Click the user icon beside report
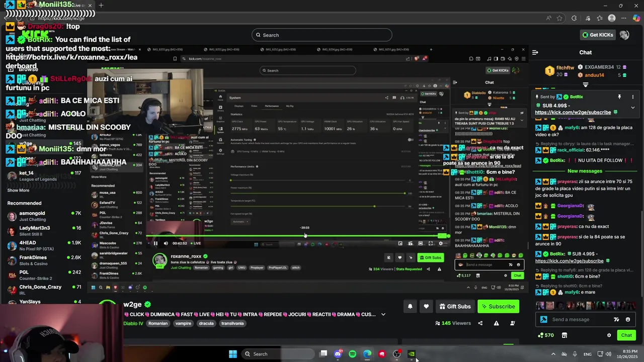The image size is (644, 362). click(x=513, y=323)
